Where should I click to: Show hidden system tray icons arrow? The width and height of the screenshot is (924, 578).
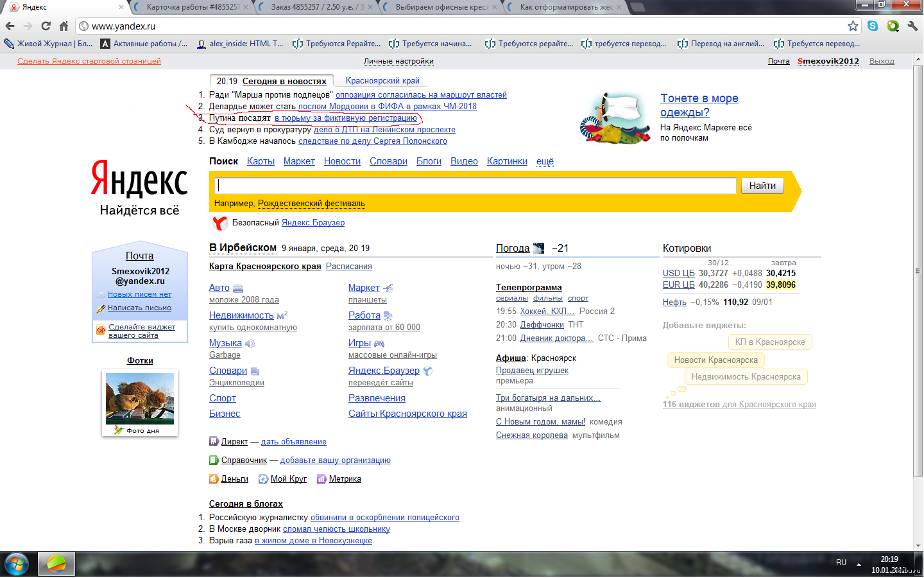(859, 565)
